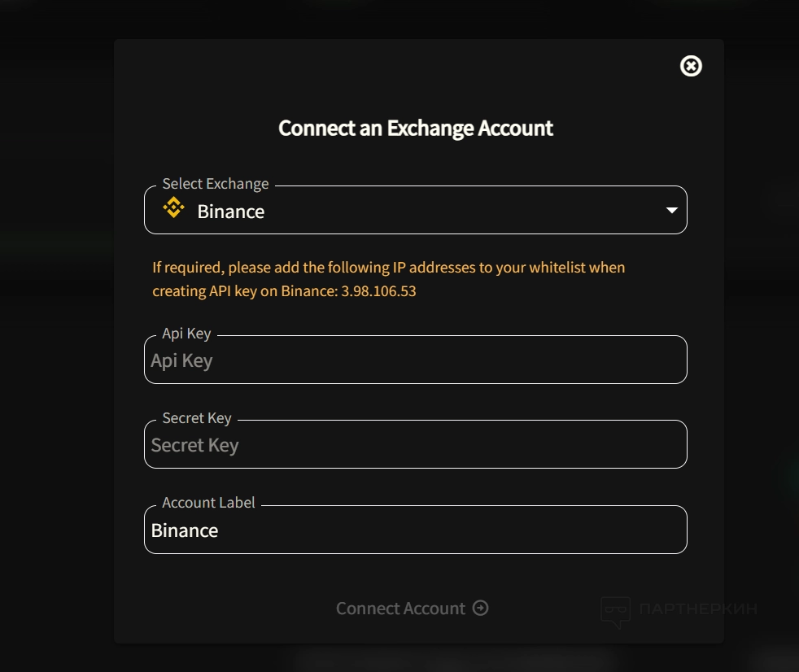Click the Account Label field containing Binance
Viewport: 799px width, 672px height.
coord(415,531)
